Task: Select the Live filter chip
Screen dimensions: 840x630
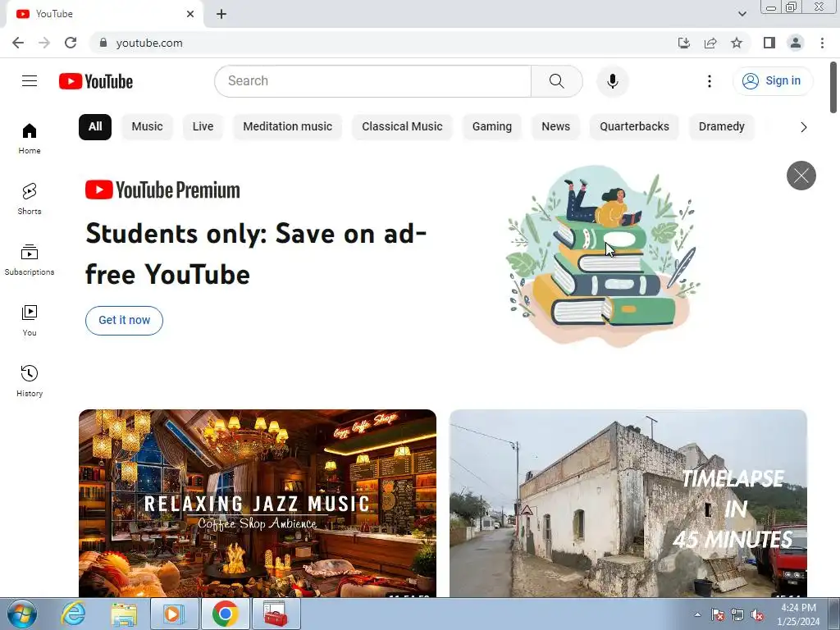Action: (x=203, y=127)
